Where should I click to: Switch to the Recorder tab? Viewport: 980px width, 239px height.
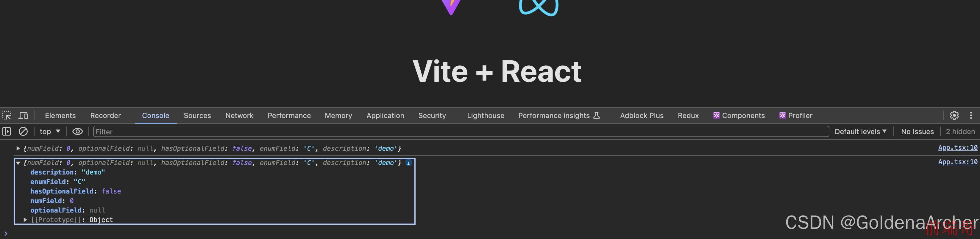(x=105, y=116)
